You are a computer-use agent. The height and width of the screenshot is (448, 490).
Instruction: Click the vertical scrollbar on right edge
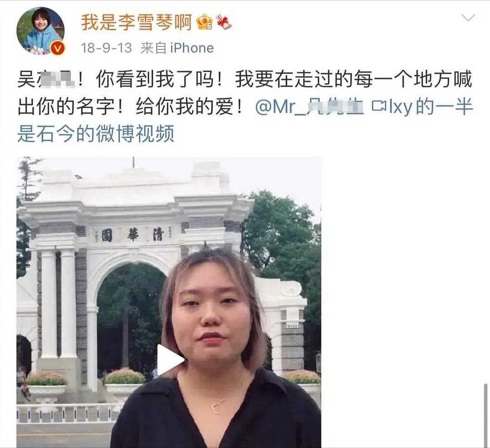click(486, 415)
